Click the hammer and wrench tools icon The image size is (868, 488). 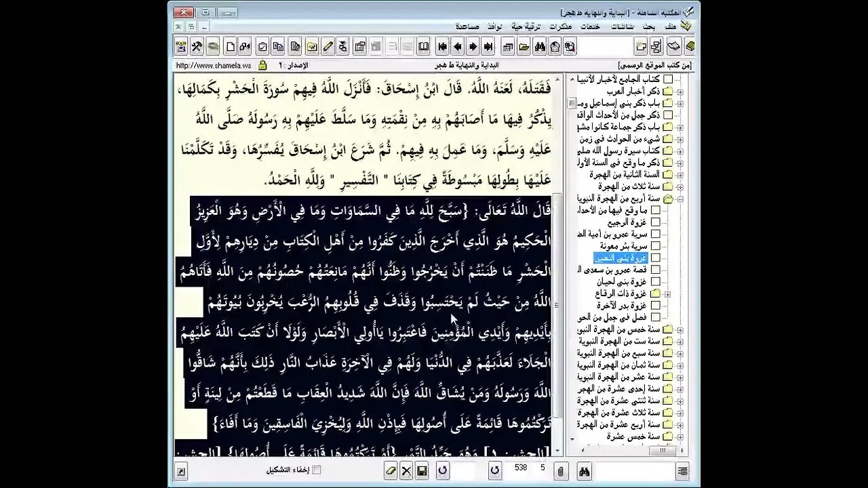(197, 47)
